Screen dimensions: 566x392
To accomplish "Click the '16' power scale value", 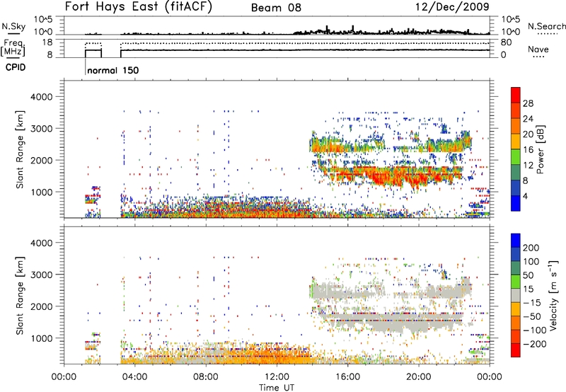I will pos(528,150).
